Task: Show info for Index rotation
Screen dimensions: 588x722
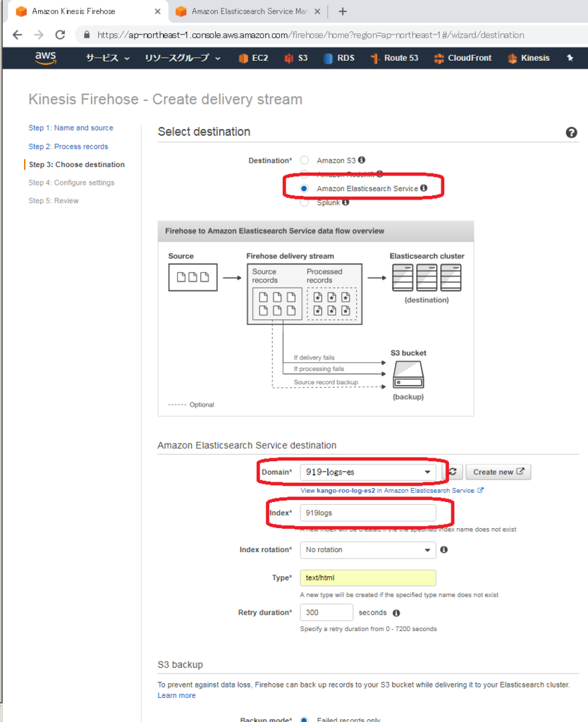Action: tap(444, 549)
